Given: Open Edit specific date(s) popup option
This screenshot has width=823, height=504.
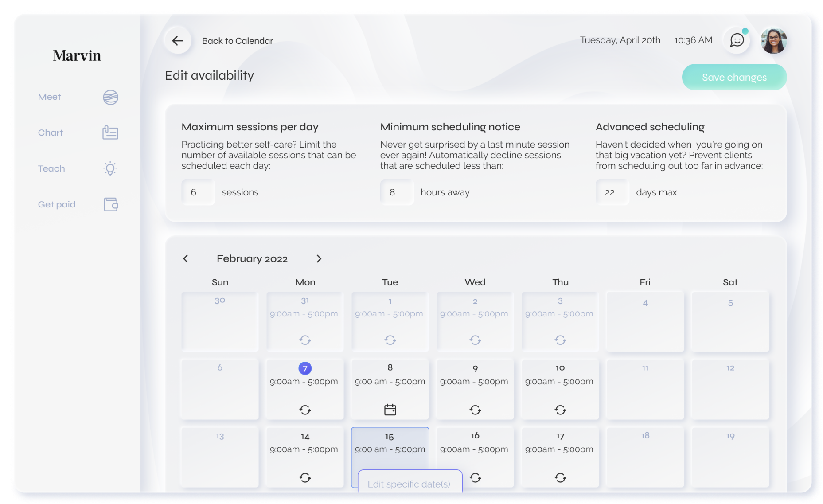Looking at the screenshot, I should tap(410, 484).
